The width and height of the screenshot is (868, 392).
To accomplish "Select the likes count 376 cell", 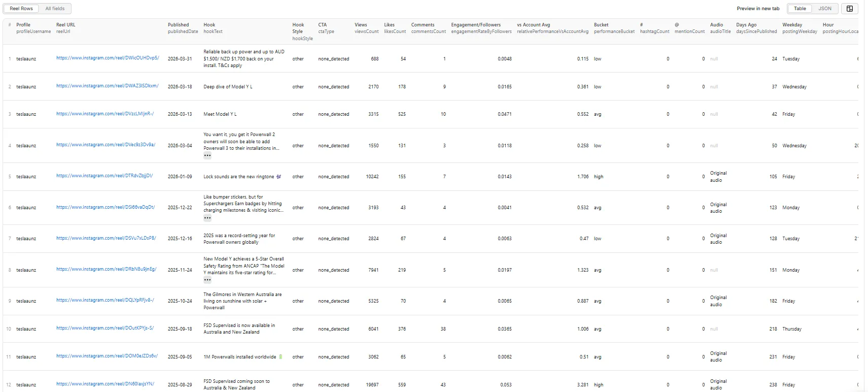I will click(402, 329).
